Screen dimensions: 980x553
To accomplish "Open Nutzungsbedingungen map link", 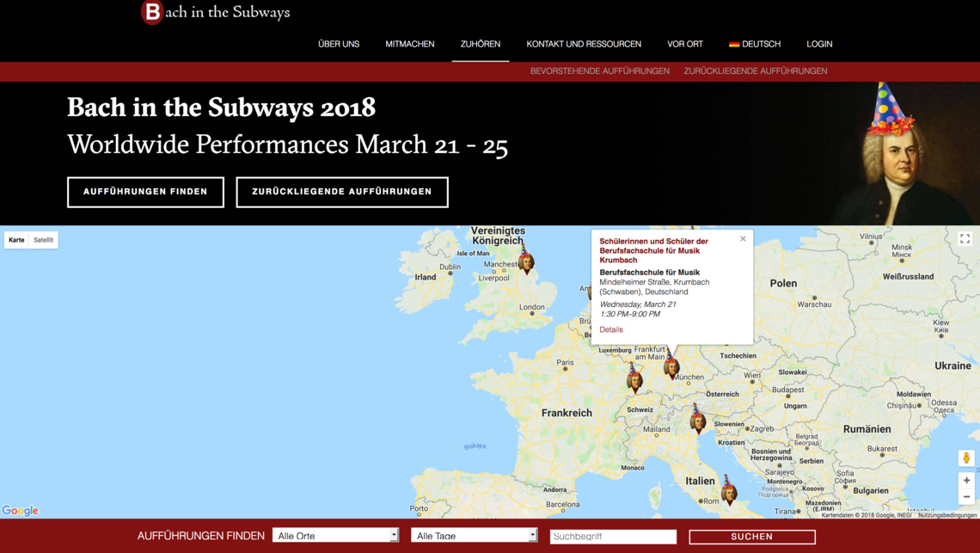I will 946,515.
